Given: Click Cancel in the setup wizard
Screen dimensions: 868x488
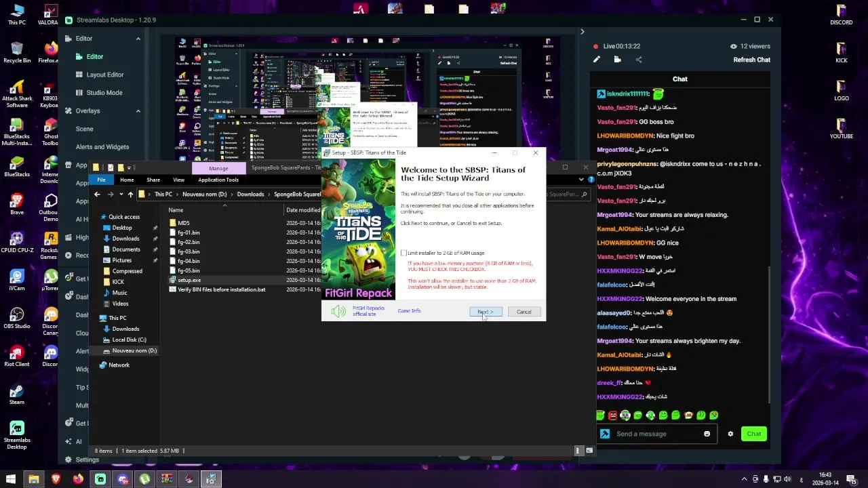Looking at the screenshot, I should (524, 312).
